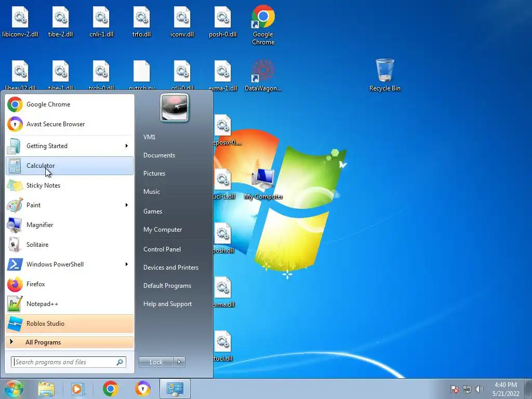Viewport: 532px width, 399px height.
Task: Click the Solitaire card icon
Action: pos(15,244)
